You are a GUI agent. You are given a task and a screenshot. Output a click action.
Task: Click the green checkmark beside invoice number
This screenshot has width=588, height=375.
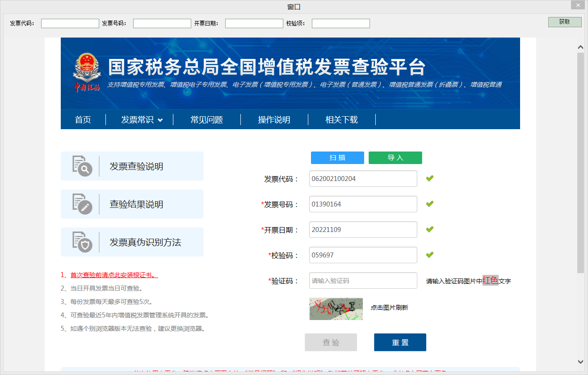click(x=430, y=204)
